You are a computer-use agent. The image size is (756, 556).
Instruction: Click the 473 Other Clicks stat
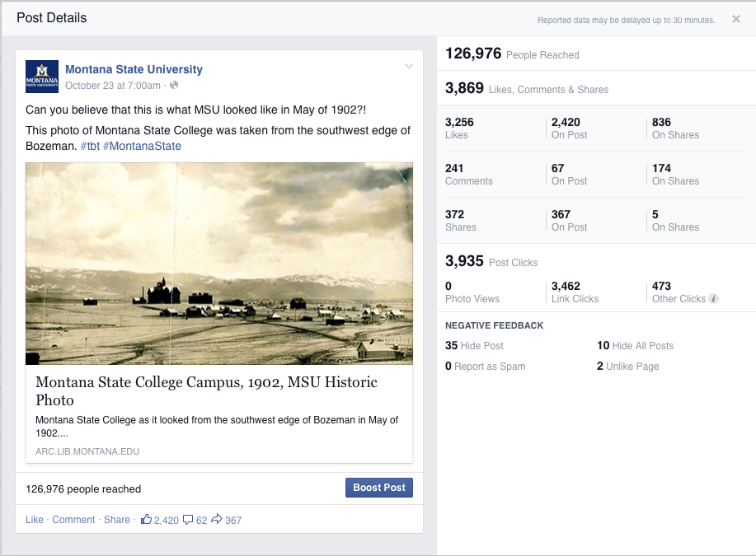pyautogui.click(x=679, y=292)
